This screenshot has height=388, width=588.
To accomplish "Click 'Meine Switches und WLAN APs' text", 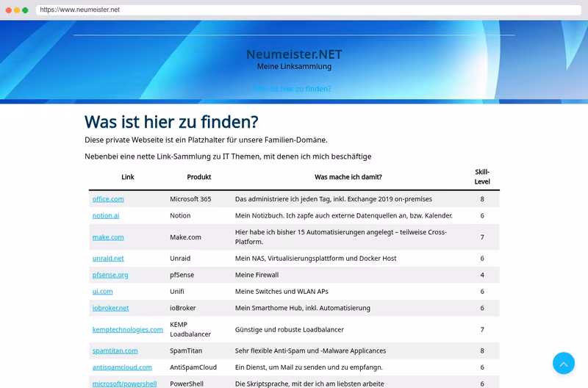I will click(x=282, y=291).
